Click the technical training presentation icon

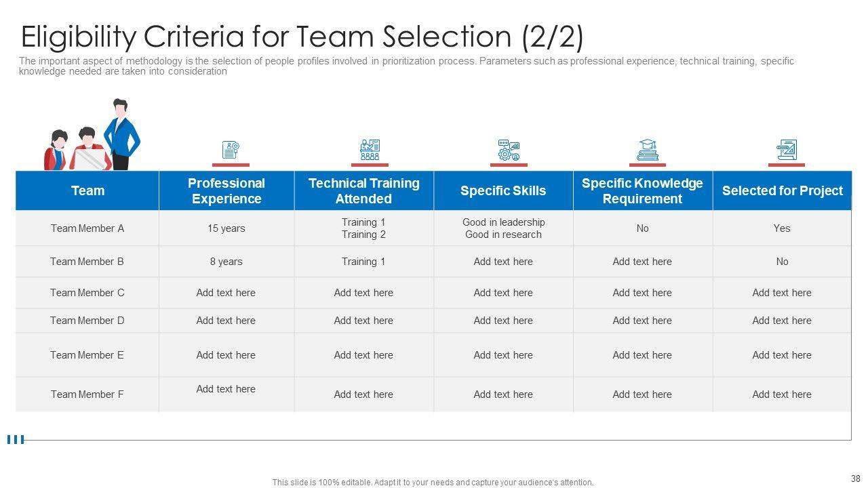click(x=370, y=150)
